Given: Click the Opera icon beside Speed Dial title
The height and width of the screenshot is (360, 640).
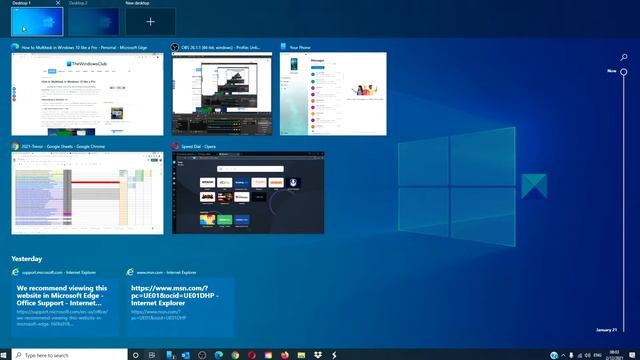Looking at the screenshot, I should point(175,146).
